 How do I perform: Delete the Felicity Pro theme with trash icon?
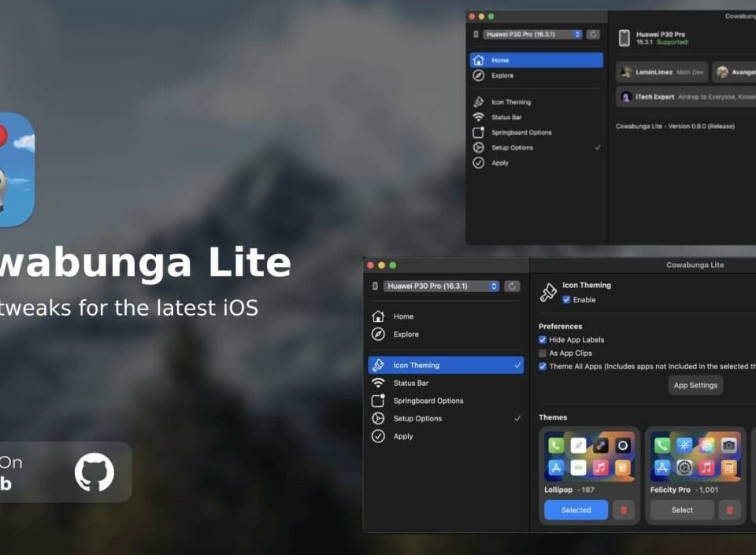(x=730, y=509)
